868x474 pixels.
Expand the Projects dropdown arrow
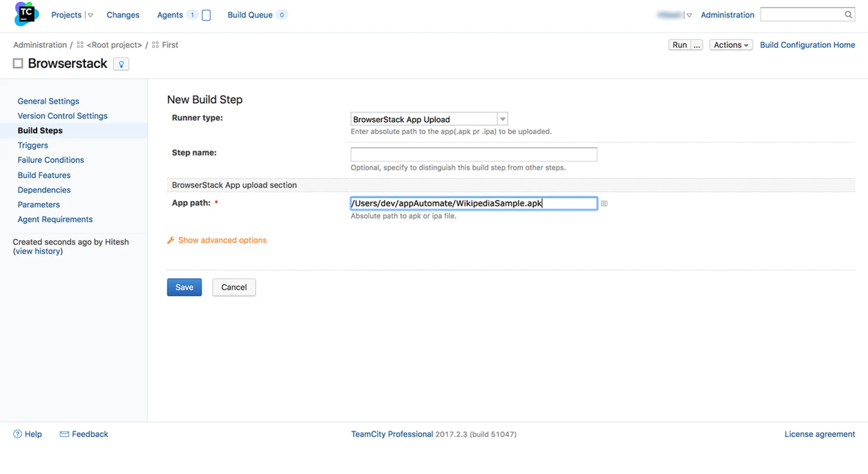pyautogui.click(x=90, y=15)
